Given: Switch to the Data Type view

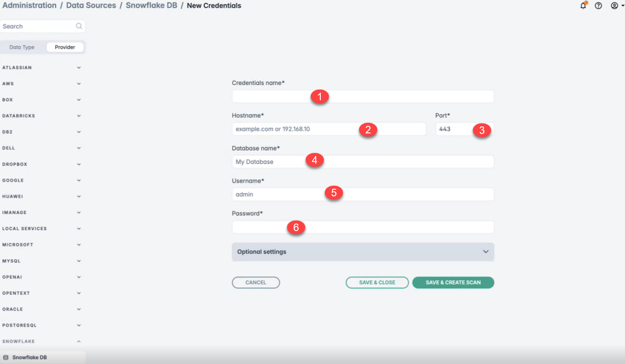Looking at the screenshot, I should 22,47.
